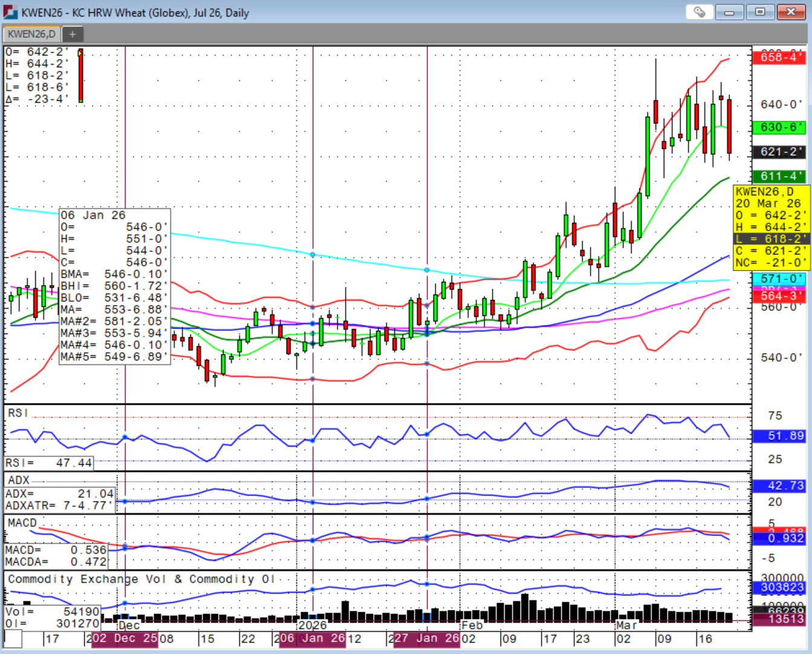Click the KWEN26,D header in the yellow quote box
This screenshot has width=812, height=654.
[x=765, y=192]
